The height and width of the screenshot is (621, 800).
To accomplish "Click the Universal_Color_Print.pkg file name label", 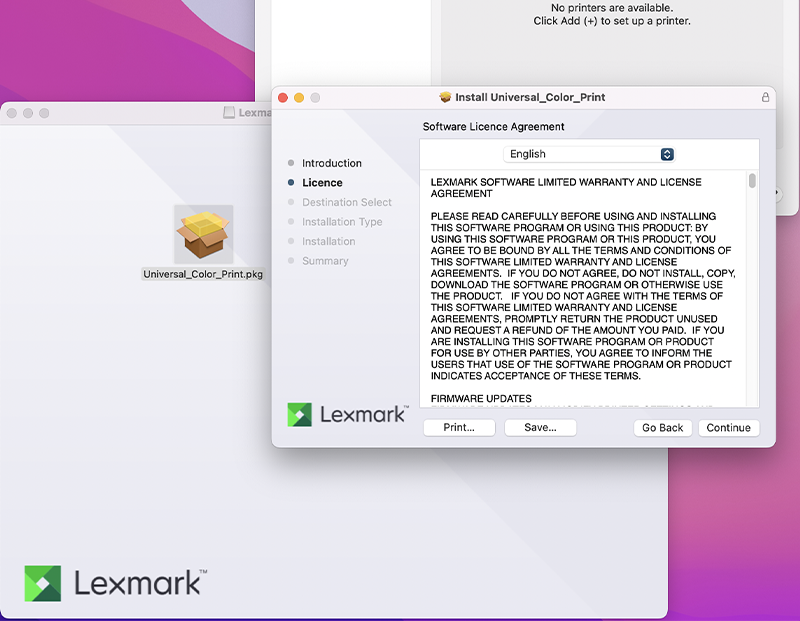I will pyautogui.click(x=203, y=274).
